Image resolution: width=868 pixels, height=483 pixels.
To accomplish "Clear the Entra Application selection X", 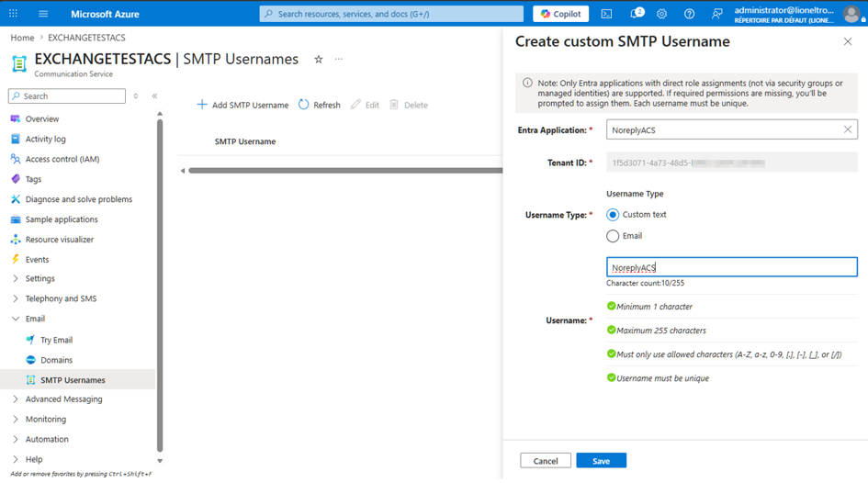I will pyautogui.click(x=848, y=129).
